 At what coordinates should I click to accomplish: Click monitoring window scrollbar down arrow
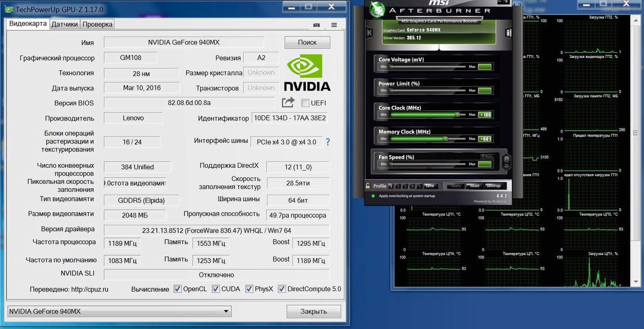pyautogui.click(x=635, y=282)
